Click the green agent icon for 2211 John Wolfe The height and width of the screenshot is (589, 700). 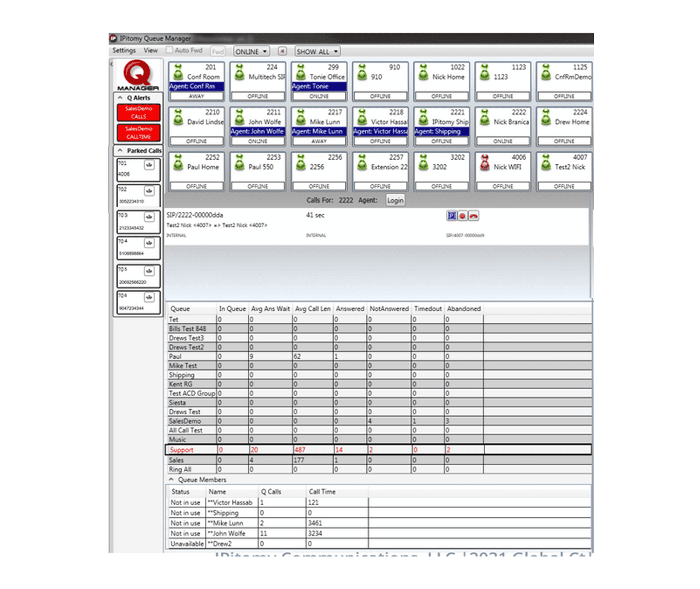(239, 117)
